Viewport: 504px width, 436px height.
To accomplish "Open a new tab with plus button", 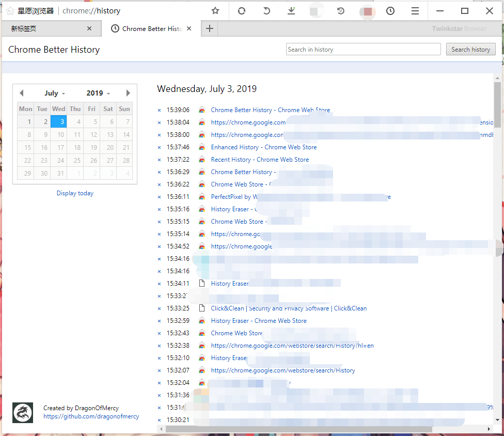I will [210, 28].
